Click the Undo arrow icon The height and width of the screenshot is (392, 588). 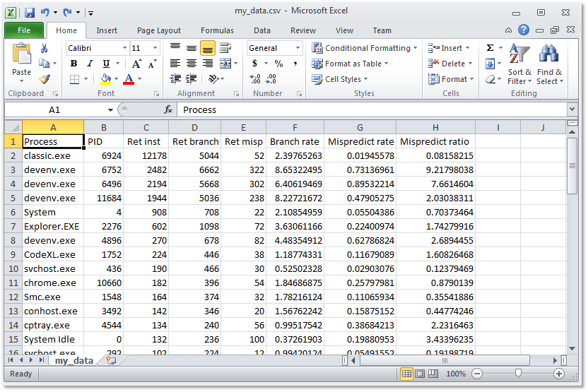[45, 13]
